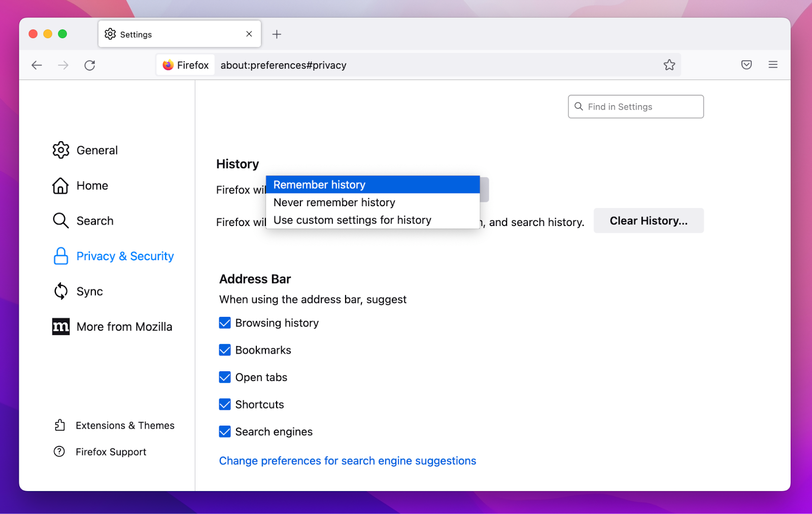Save the page using the Pocket icon
The image size is (812, 514).
pyautogui.click(x=746, y=65)
